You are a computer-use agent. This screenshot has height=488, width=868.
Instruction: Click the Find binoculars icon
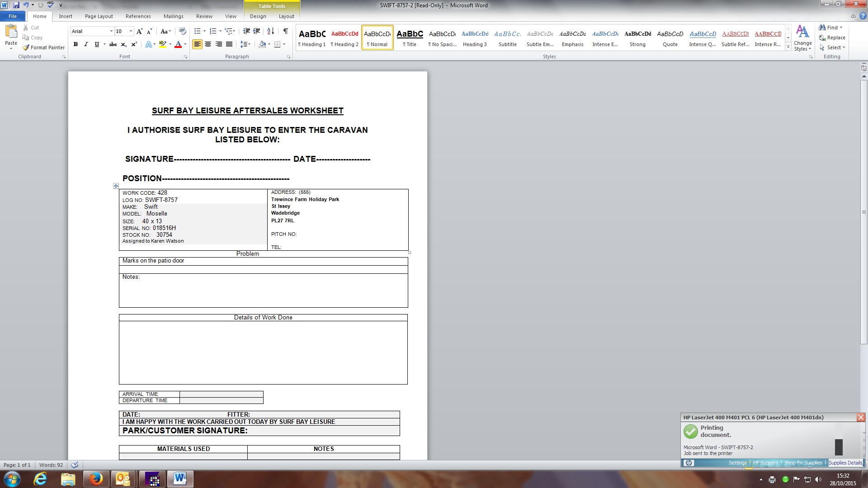tap(822, 28)
